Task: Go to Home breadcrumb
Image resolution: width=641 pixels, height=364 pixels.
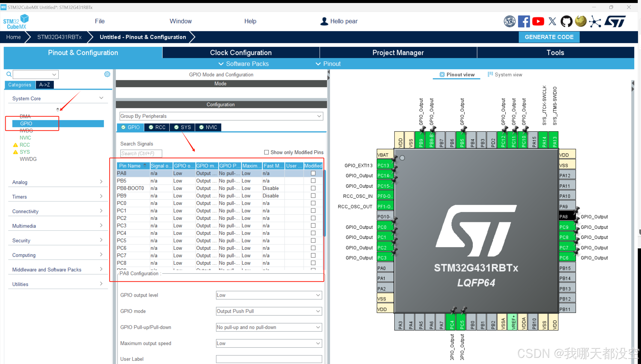Action: point(13,37)
